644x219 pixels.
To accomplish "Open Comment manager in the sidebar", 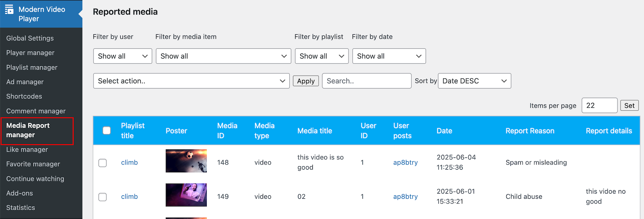I will (x=36, y=111).
